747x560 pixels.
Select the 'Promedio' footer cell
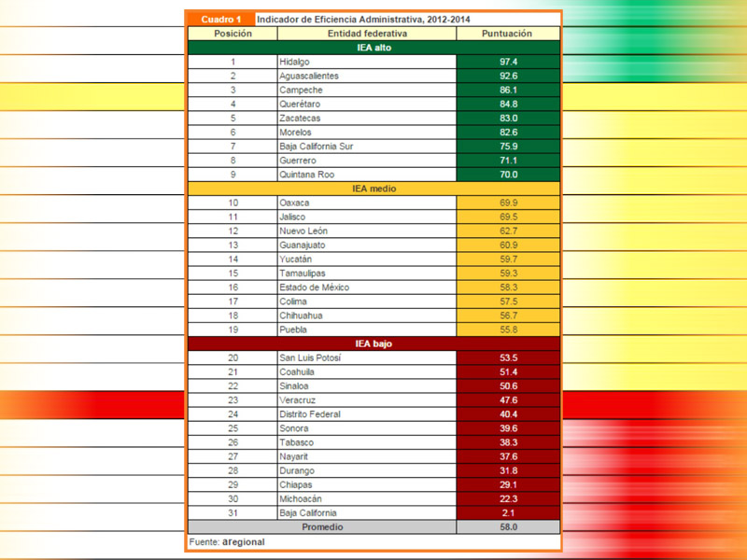(x=322, y=527)
